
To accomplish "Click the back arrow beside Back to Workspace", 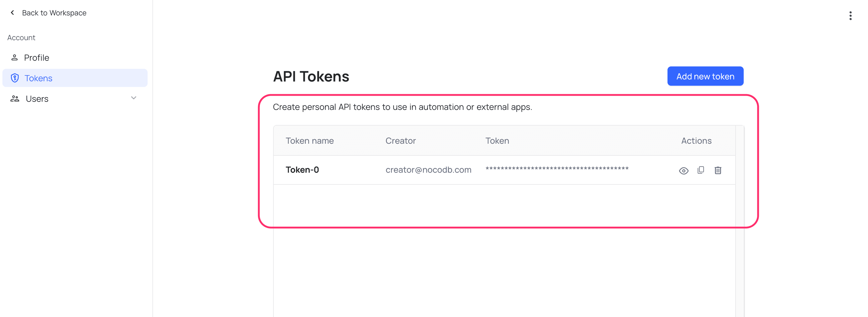I will 12,12.
